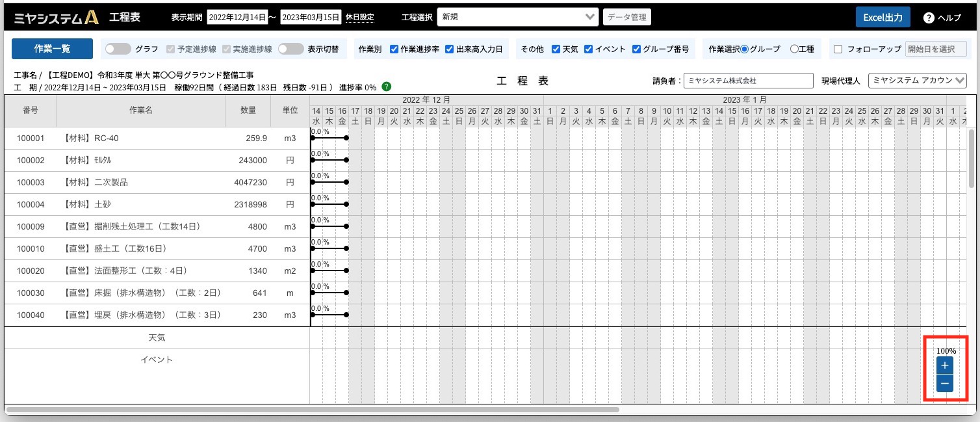Click the 番号 column header
Viewport: 980px width, 422px height.
(x=30, y=111)
